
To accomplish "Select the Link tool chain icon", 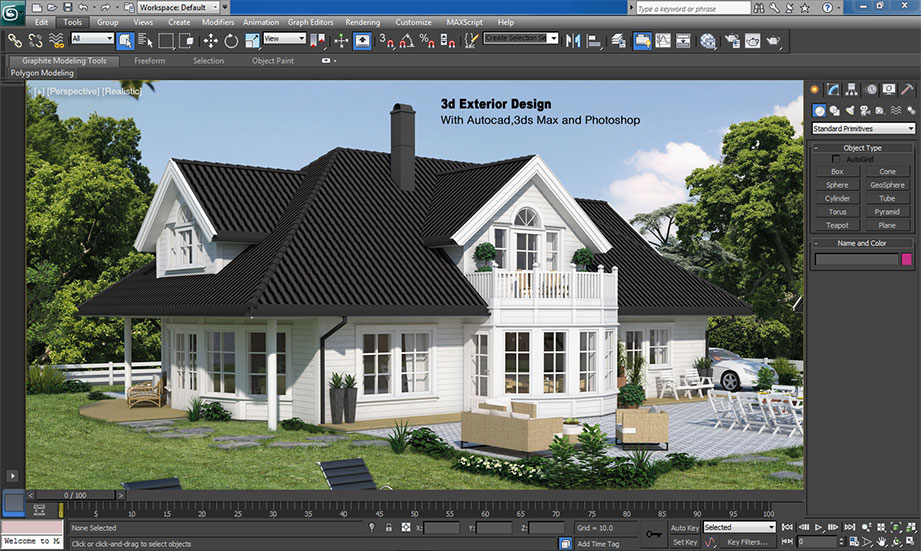I will pos(15,41).
